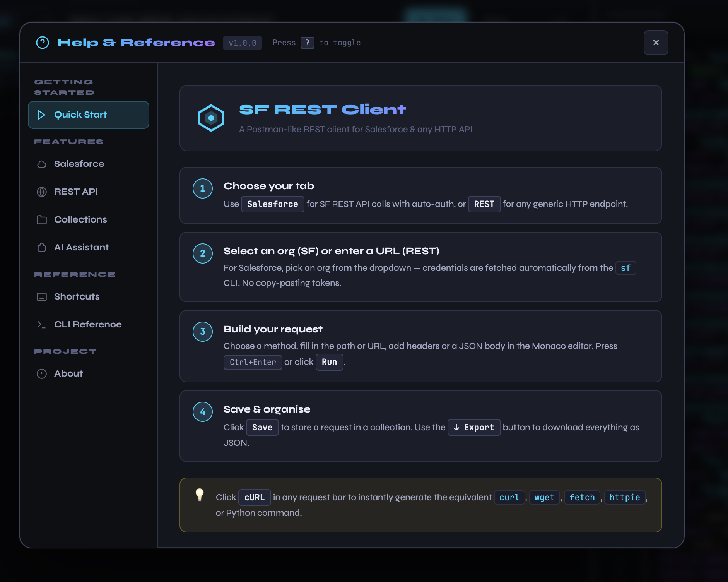Viewport: 728px width, 582px height.
Task: Click the 'A Postman-like REST client' subtitle
Action: (x=356, y=130)
